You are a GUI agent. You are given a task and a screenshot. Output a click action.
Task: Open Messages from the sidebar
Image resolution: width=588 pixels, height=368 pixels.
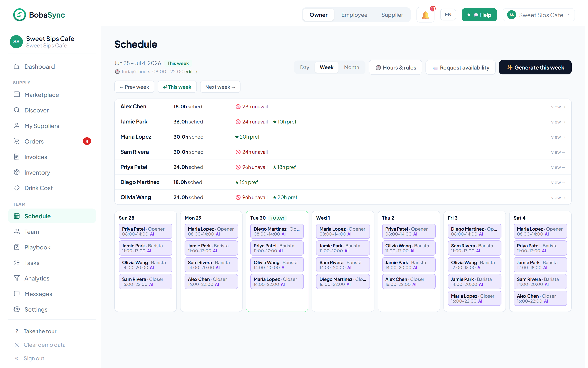coord(52,294)
